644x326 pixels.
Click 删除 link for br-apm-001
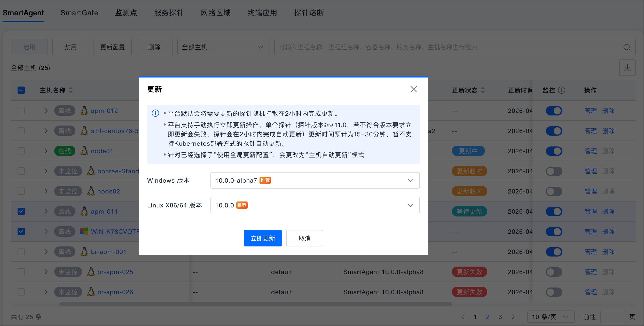pos(608,252)
